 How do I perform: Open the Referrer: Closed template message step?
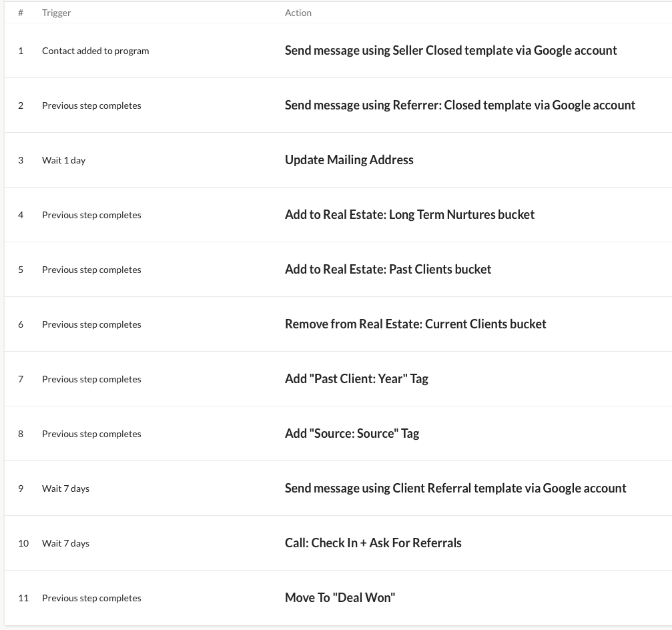click(460, 105)
